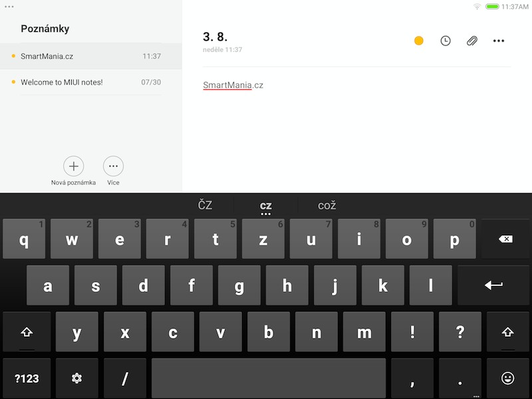Tap the j key

pos(335,285)
